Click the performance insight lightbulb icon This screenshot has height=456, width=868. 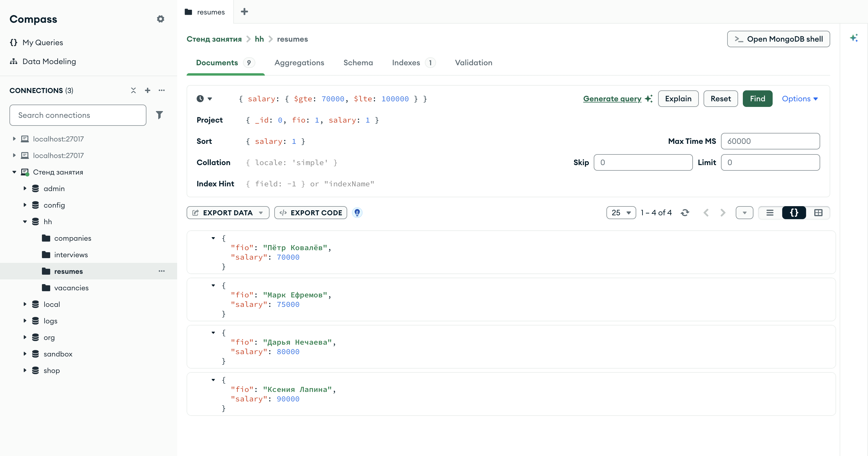coord(357,213)
